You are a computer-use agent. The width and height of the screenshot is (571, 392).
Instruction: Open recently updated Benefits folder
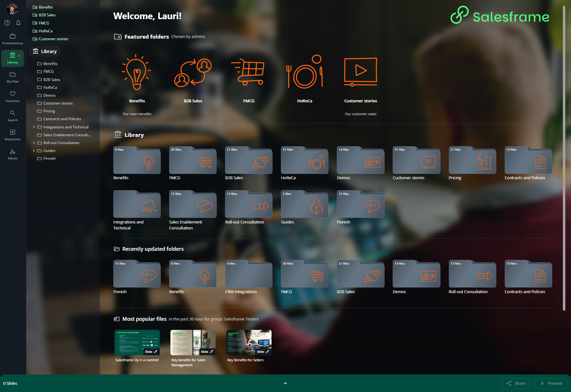pyautogui.click(x=193, y=274)
